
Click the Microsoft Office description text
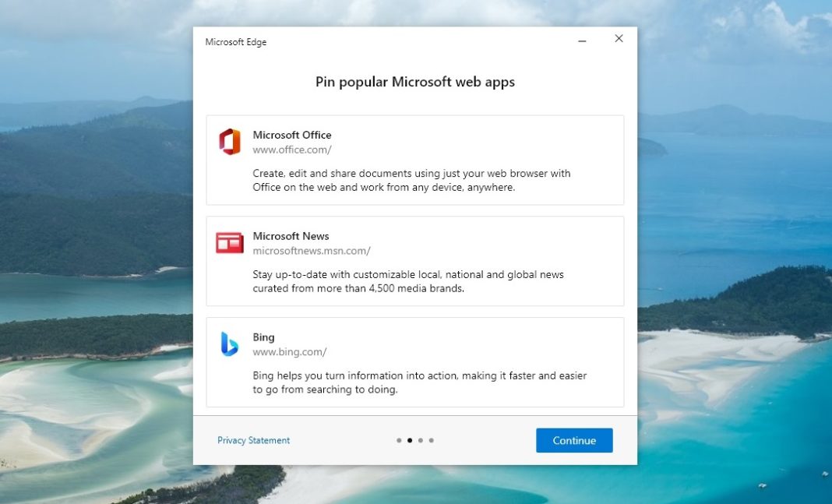(x=412, y=180)
